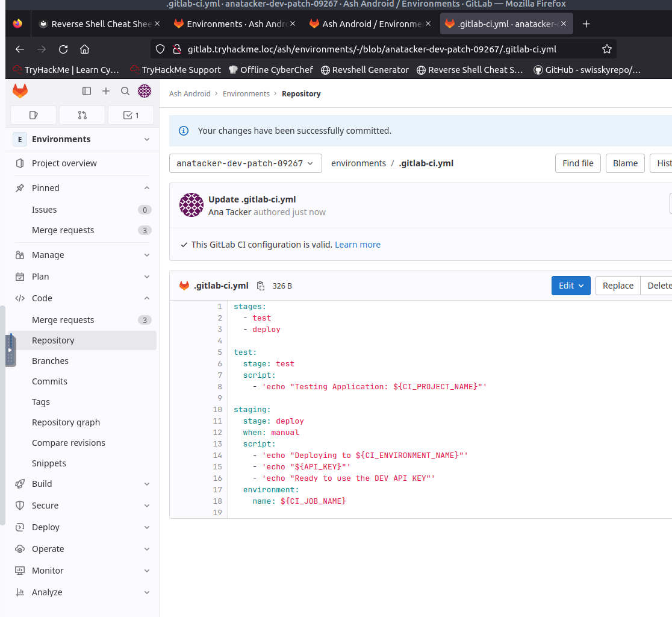Reload the current page
672x617 pixels.
pos(63,49)
